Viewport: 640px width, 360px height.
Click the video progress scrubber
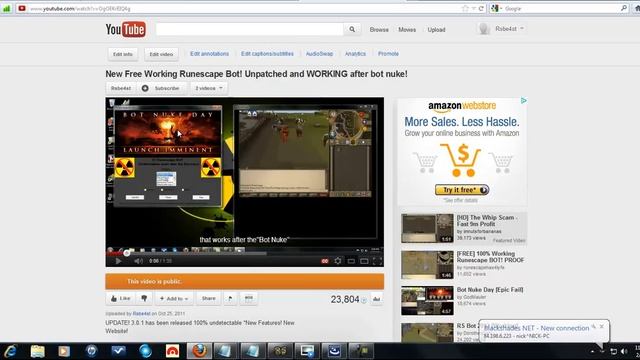click(127, 253)
